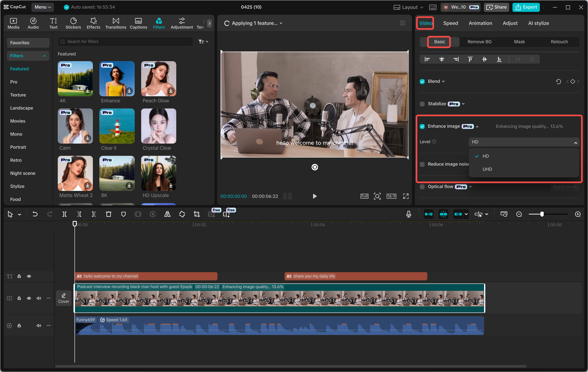Image resolution: width=588 pixels, height=372 pixels.
Task: Click the Share button
Action: pos(496,7)
